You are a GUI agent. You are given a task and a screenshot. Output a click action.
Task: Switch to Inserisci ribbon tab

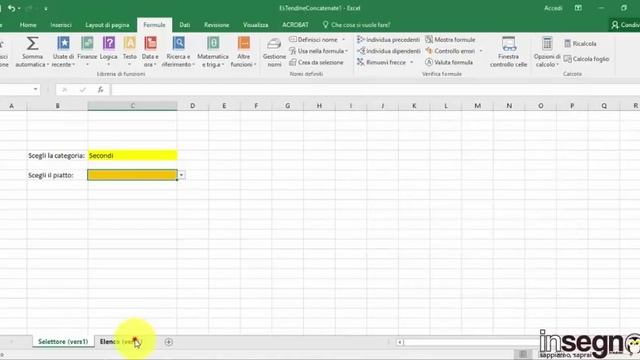point(61,25)
